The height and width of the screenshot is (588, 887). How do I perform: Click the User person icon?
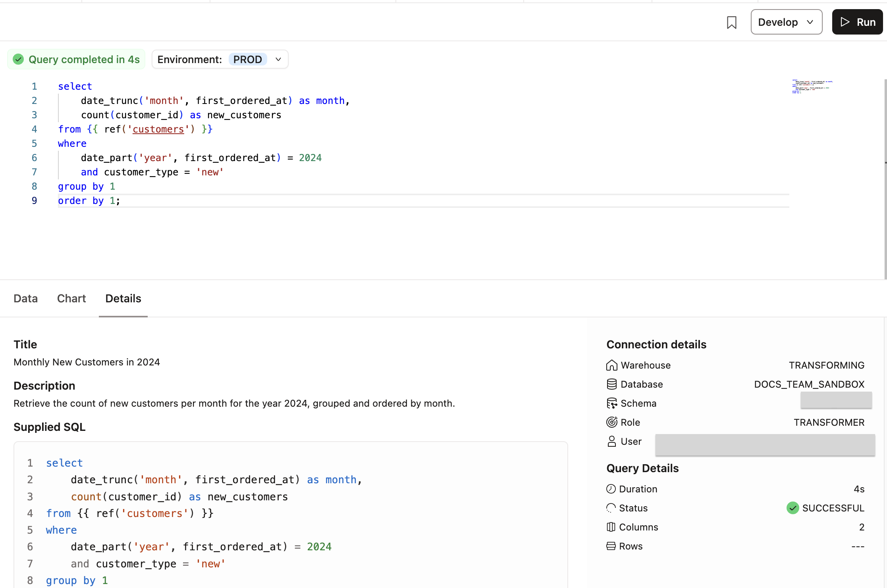[611, 441]
